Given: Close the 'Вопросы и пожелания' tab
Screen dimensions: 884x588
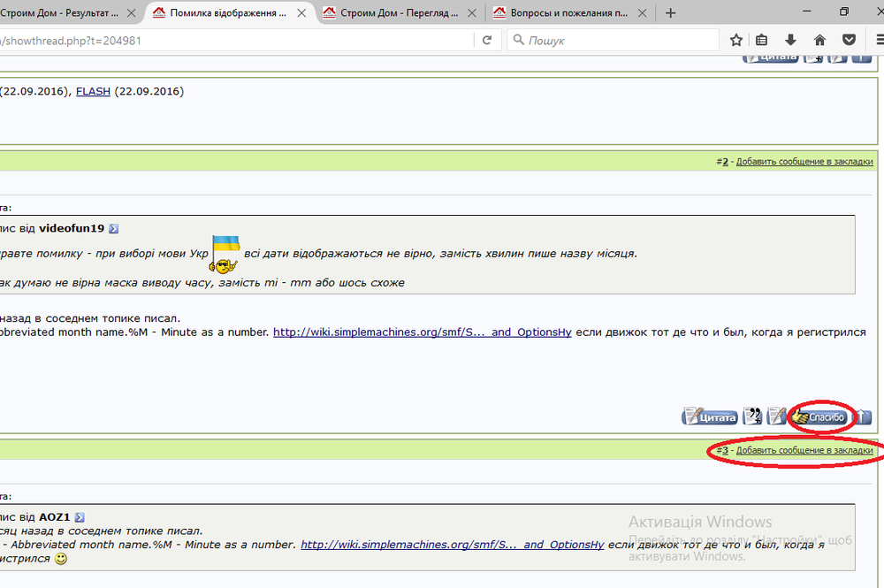Looking at the screenshot, I should click(x=642, y=13).
